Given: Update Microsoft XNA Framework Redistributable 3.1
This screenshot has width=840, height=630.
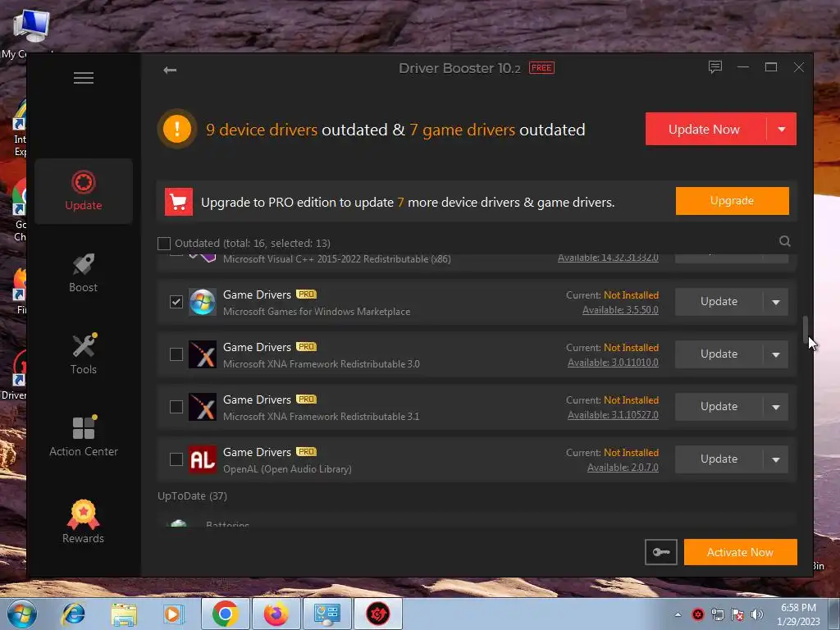Looking at the screenshot, I should [719, 407].
